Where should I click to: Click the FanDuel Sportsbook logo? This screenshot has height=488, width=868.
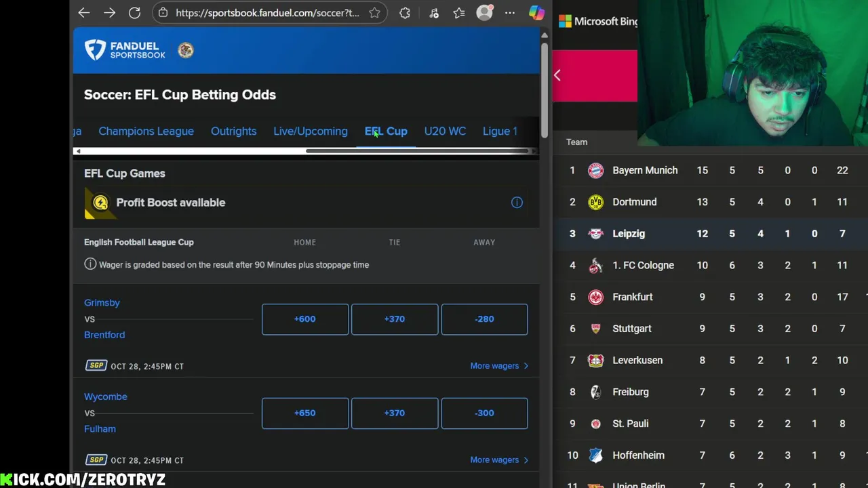pyautogui.click(x=125, y=49)
